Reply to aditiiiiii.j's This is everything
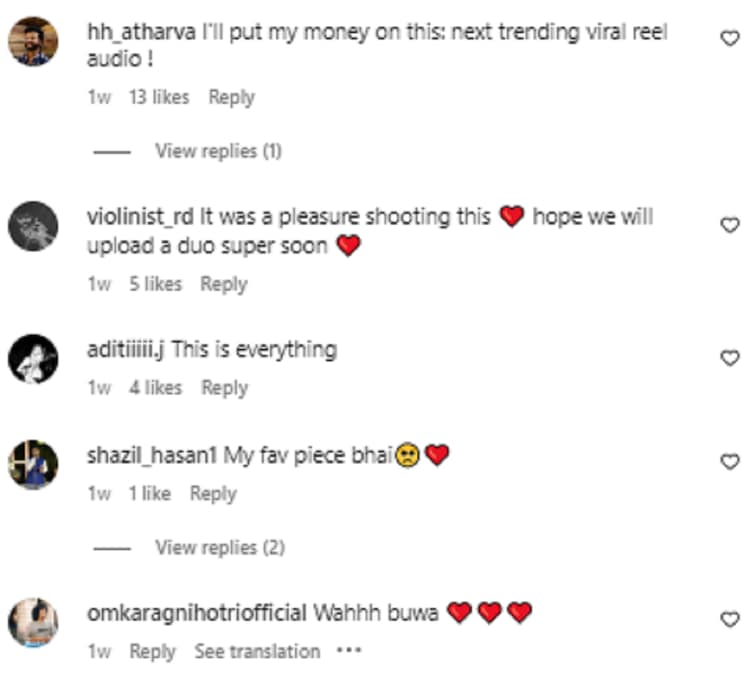750x685 pixels. tap(225, 388)
